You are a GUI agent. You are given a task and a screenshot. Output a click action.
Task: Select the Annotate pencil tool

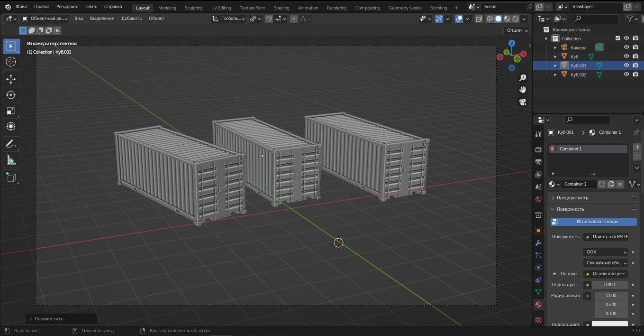pos(11,143)
